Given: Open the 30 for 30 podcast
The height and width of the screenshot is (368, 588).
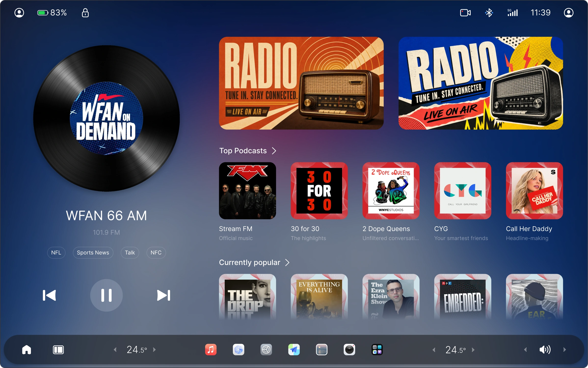Looking at the screenshot, I should (x=319, y=191).
